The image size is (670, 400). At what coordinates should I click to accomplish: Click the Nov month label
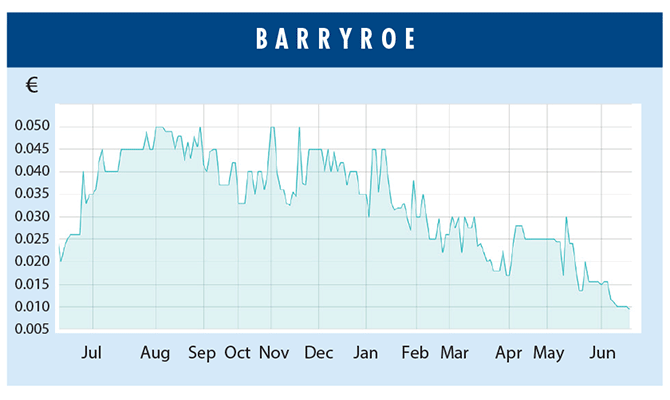coord(274,353)
